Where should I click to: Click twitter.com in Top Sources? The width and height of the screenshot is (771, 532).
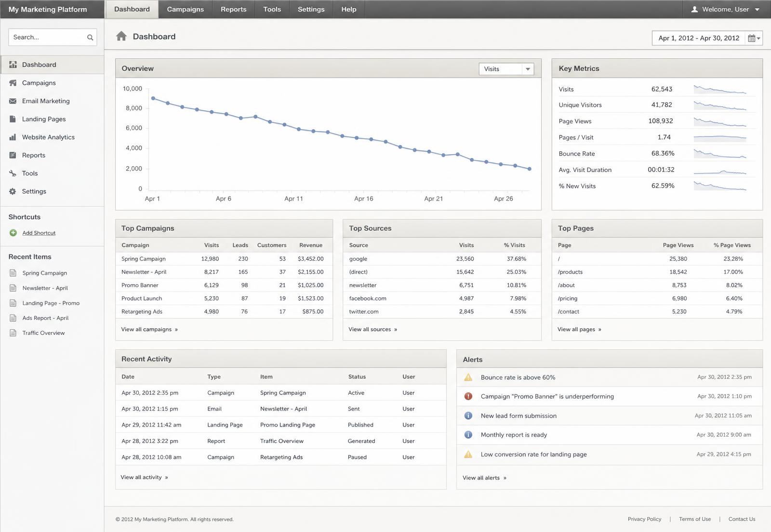pos(364,312)
